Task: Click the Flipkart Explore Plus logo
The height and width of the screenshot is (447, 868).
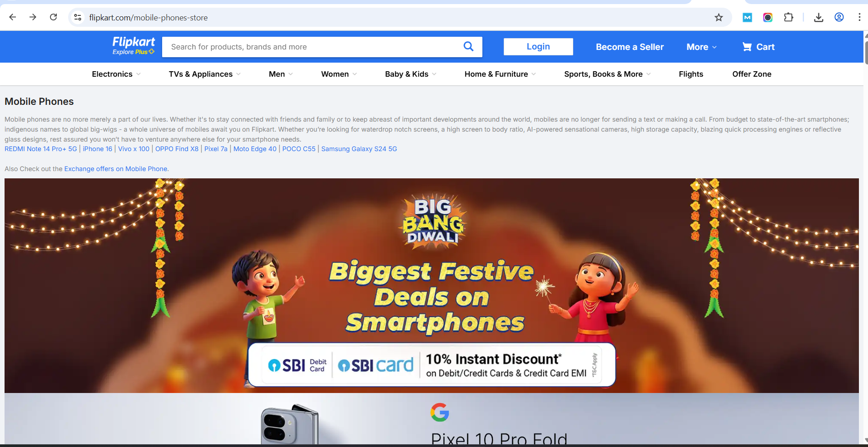Action: coord(134,46)
